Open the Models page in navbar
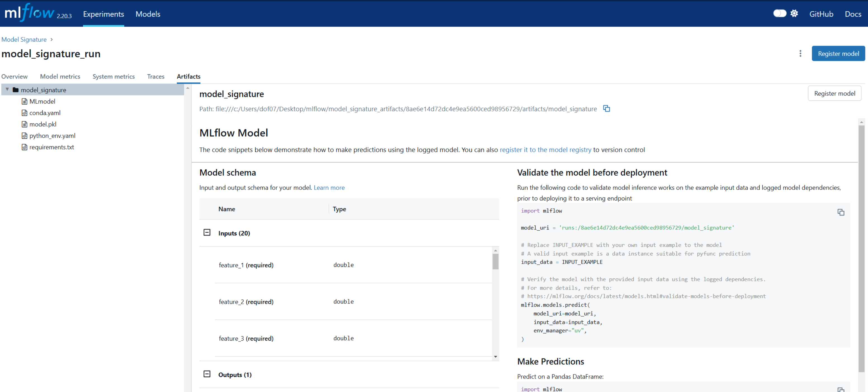This screenshot has width=868, height=392. (148, 14)
